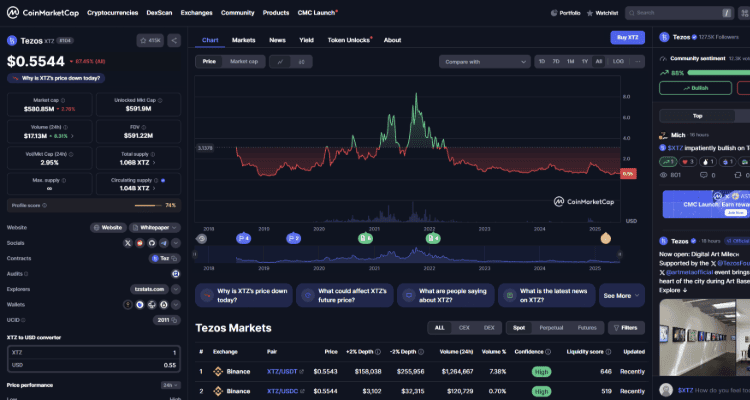Expand Total supply details arrow
750x400 pixels.
[x=154, y=163]
